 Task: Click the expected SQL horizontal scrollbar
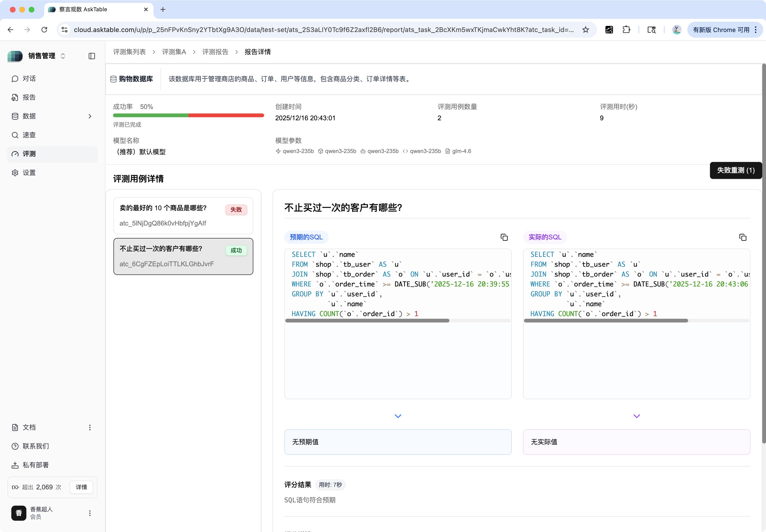pos(367,321)
